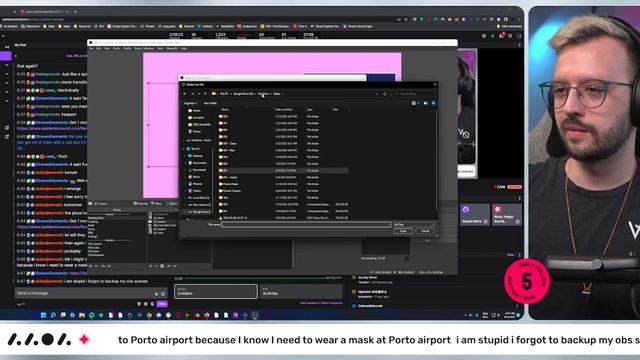Open file dialog help icon
640x360 pixels.
(433, 103)
